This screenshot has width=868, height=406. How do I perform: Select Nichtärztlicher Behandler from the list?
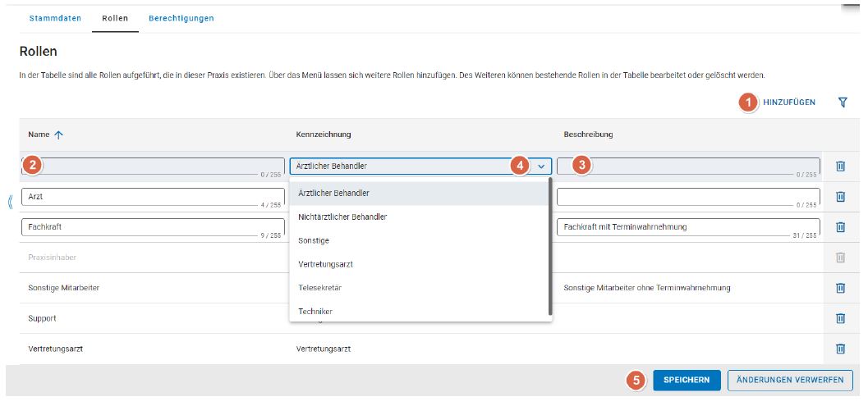click(x=342, y=217)
